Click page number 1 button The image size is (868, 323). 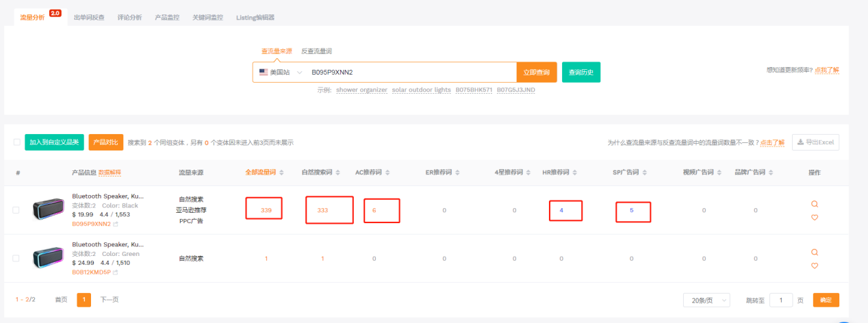84,300
